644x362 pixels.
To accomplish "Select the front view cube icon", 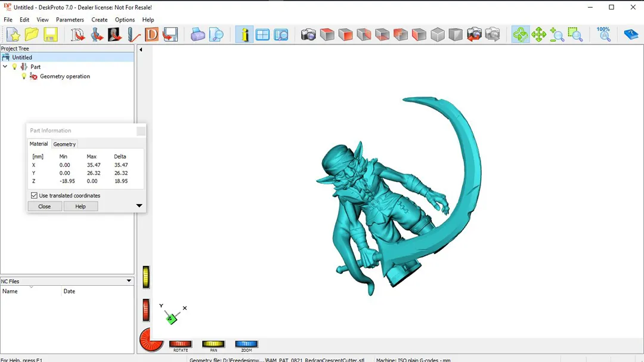I will pos(345,35).
